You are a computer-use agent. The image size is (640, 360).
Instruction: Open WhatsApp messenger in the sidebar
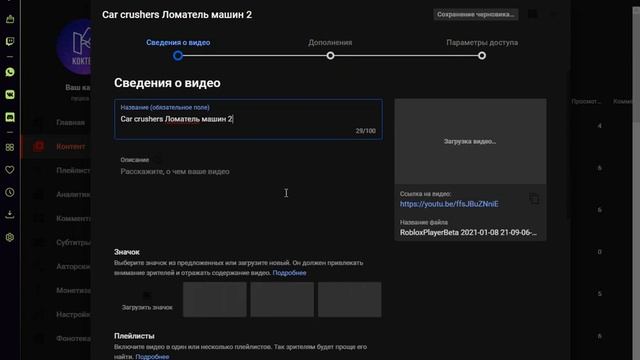[x=10, y=72]
